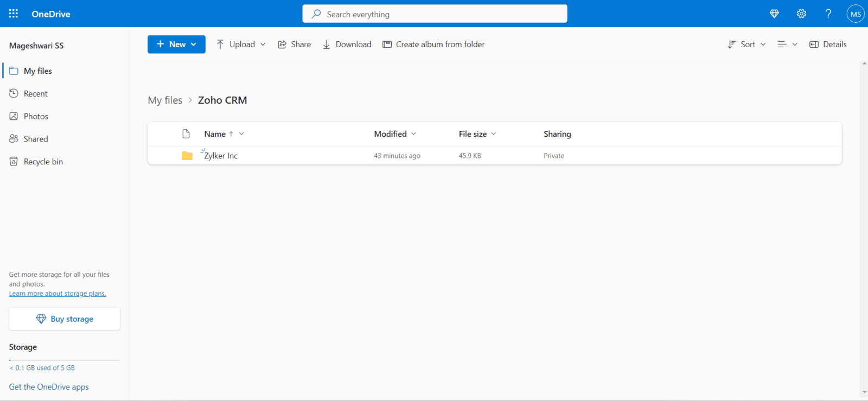Click the 0.1 GB used of 5 GB link
The width and height of the screenshot is (868, 401).
pos(42,368)
